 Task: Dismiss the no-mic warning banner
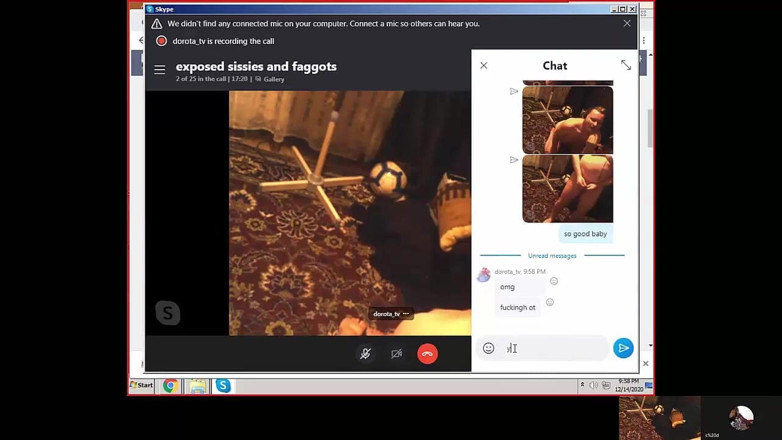pyautogui.click(x=627, y=23)
